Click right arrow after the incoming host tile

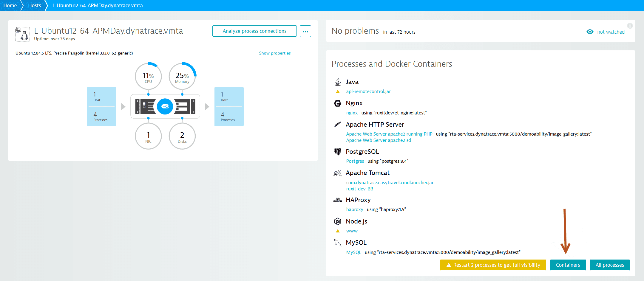pos(123,107)
